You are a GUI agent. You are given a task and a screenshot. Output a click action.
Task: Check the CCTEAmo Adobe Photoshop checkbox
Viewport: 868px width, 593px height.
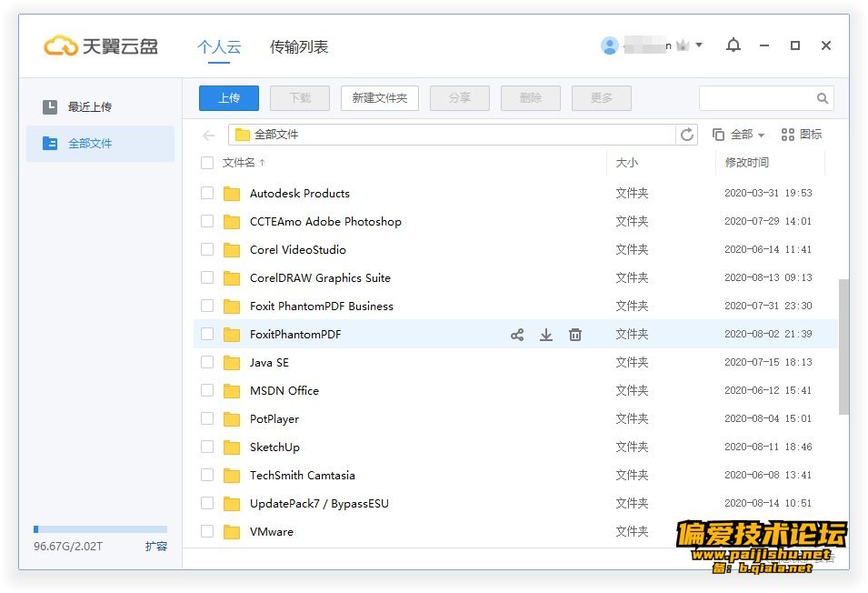(x=207, y=221)
